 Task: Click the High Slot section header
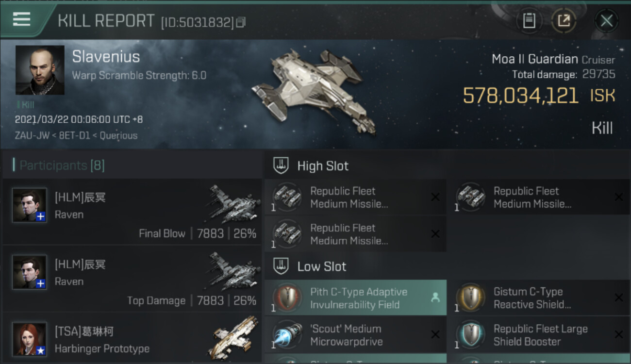(x=323, y=166)
